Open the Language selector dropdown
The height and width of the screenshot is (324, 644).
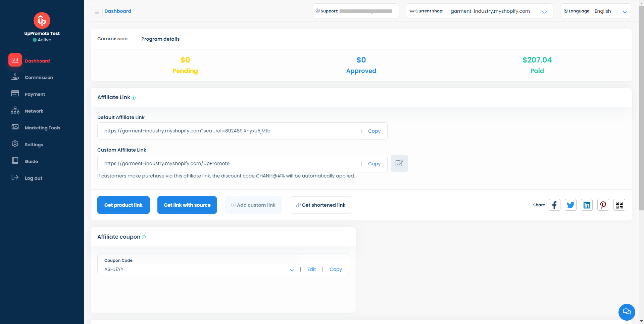click(x=625, y=12)
